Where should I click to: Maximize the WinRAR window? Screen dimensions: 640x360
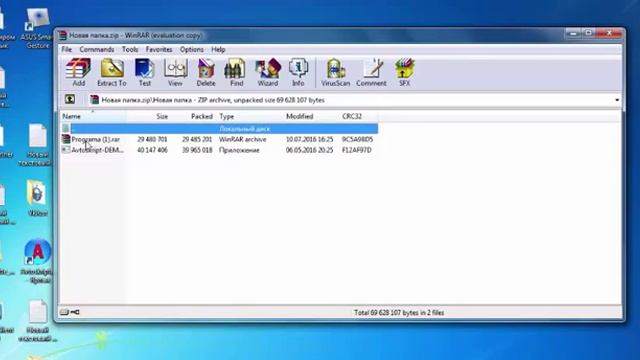pos(588,33)
